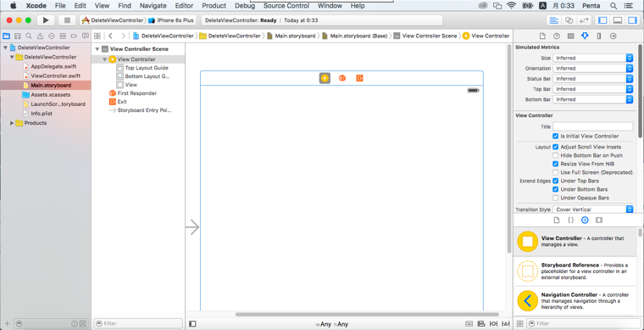This screenshot has width=644, height=330.
Task: Hide the utilities pane
Action: click(631, 20)
